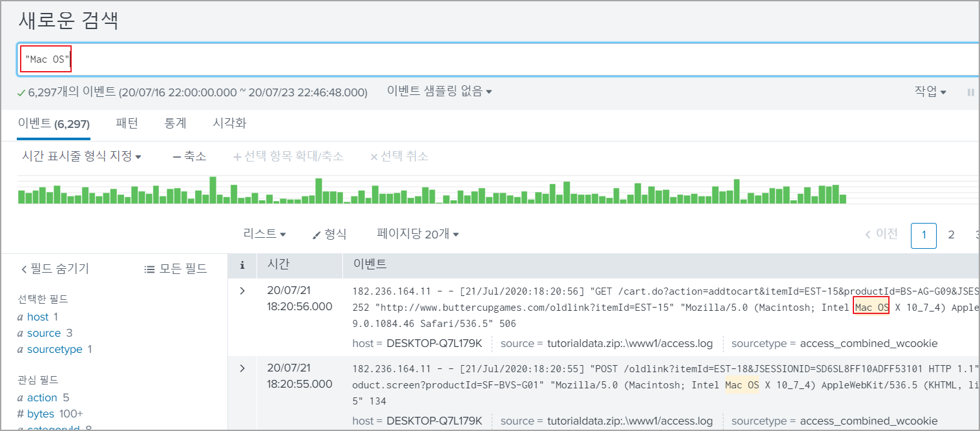This screenshot has height=431, width=980.
Task: Open 시간 표시줄 형식 지정 dropdown
Action: click(x=81, y=156)
